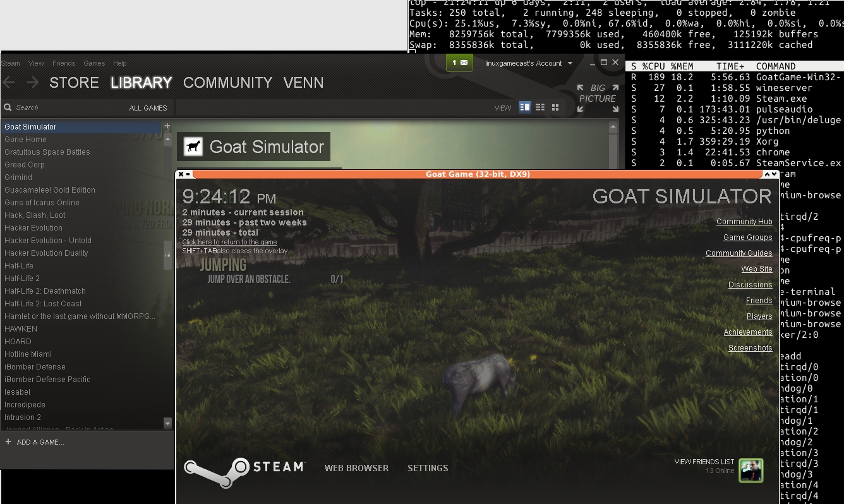
Task: Open the Help menu
Action: [x=120, y=63]
